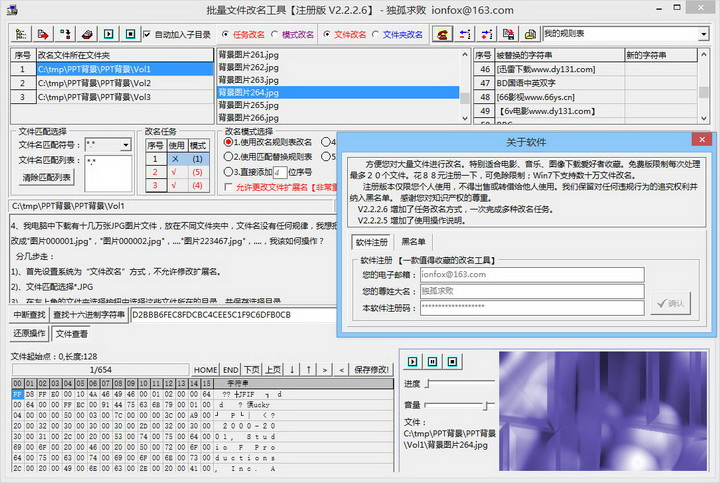Click the file list scroll-up arrow
Viewport: 720px width, 483px height.
pos(465,54)
